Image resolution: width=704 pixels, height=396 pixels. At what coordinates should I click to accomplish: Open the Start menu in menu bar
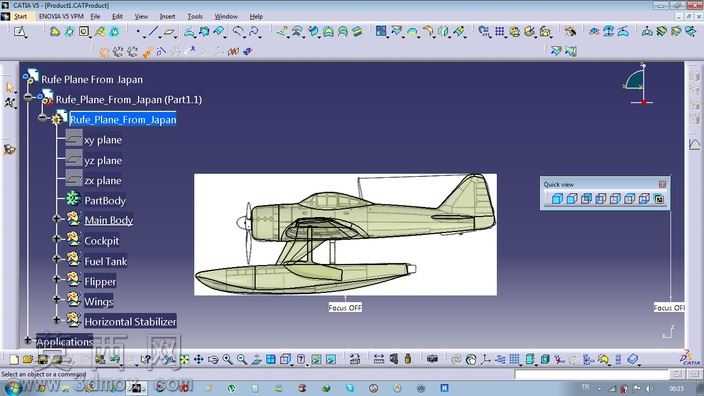20,17
